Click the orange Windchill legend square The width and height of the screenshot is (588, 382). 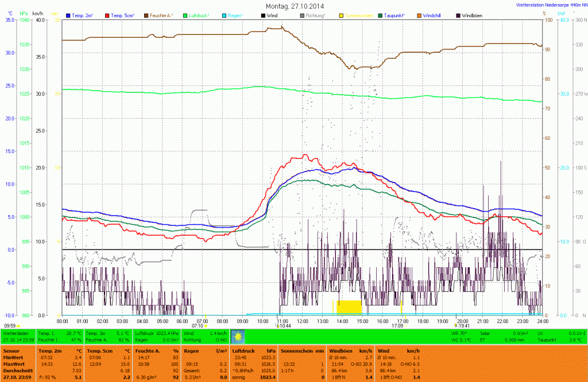[419, 14]
